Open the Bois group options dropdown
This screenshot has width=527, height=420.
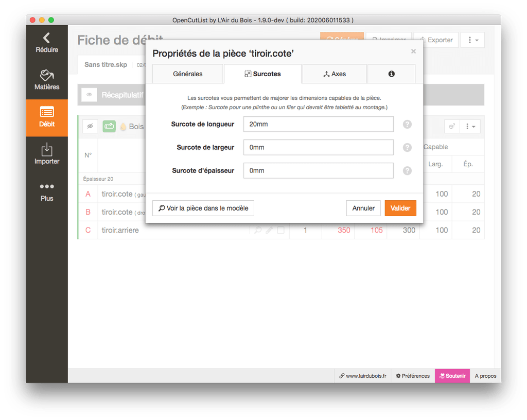tap(470, 126)
